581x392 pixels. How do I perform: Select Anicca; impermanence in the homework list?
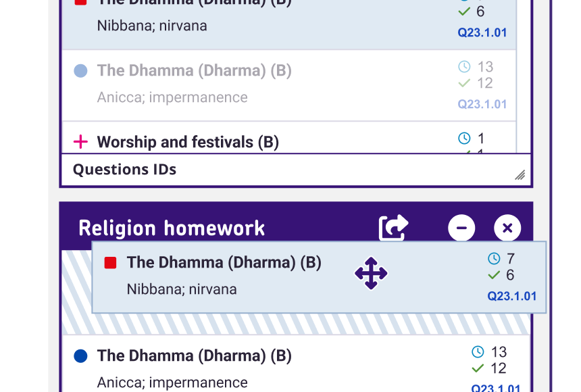[x=172, y=383]
